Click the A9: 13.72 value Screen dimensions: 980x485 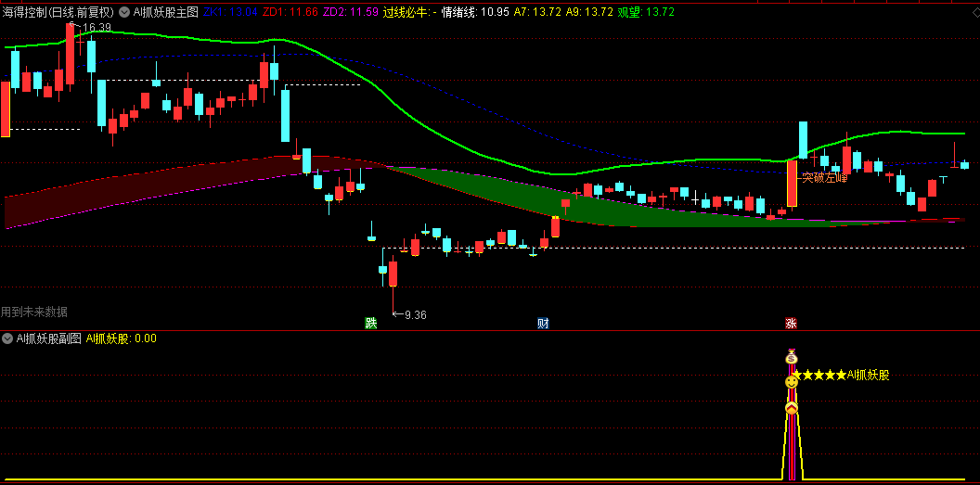click(589, 11)
